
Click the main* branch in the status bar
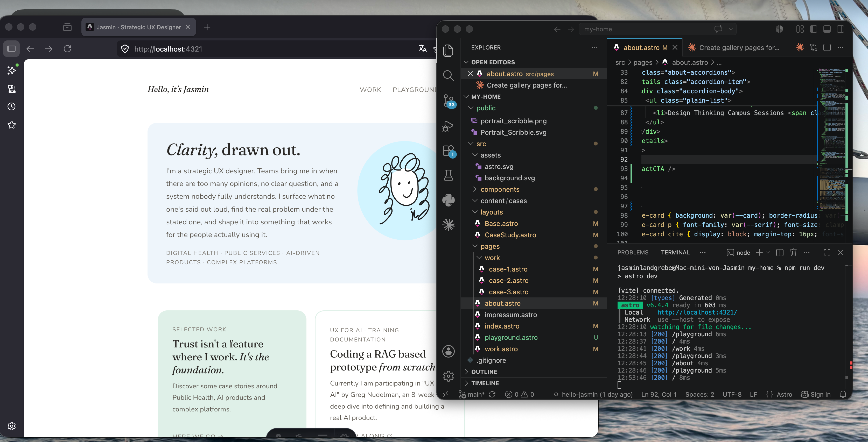point(472,395)
